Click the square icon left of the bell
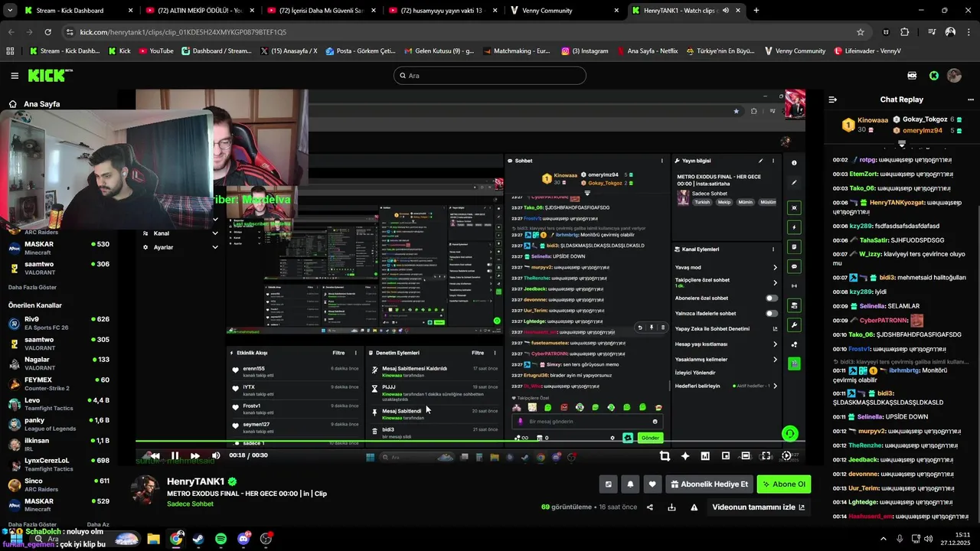 [609, 484]
